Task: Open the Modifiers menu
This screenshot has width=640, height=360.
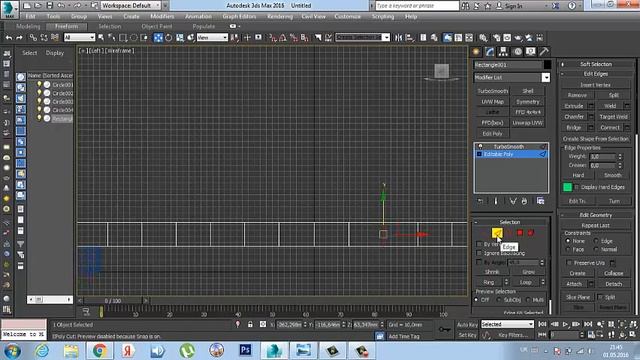Action: pos(162,17)
